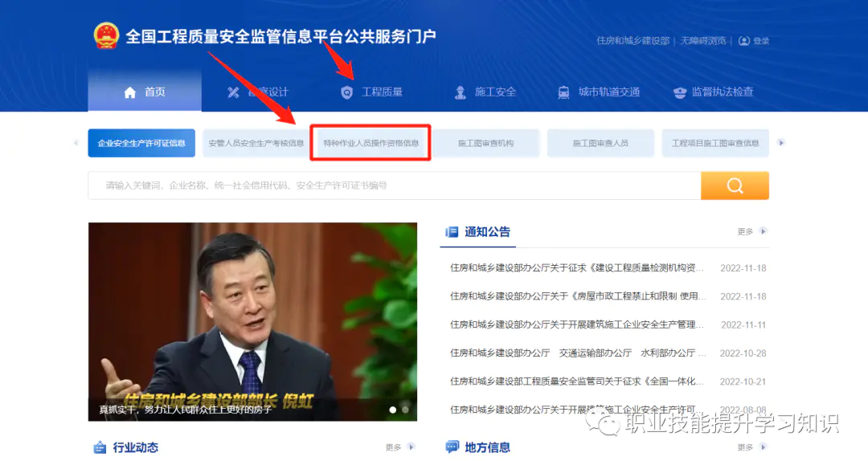The image size is (868, 461).
Task: Click the worker icon beside 施工安全
Action: (460, 92)
